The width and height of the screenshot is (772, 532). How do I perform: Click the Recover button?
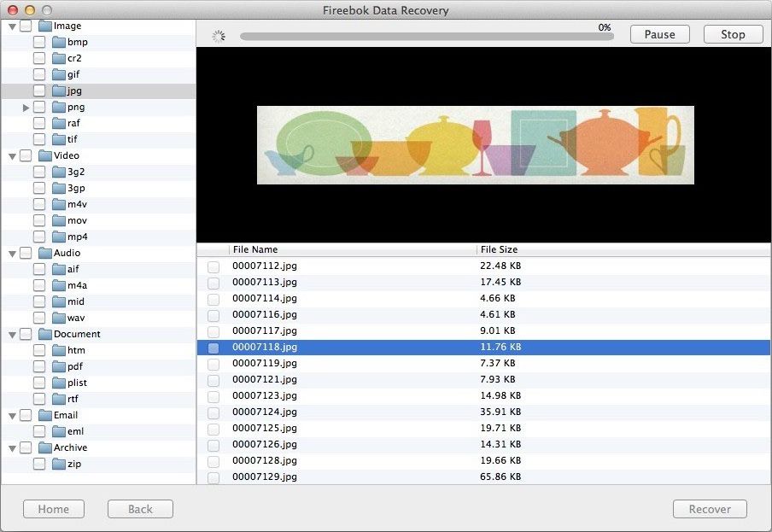[x=710, y=509]
